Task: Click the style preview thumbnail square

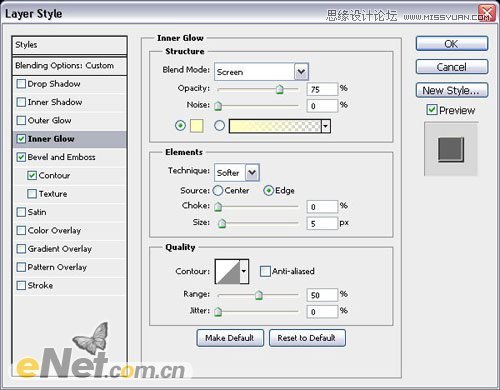Action: 451,149
